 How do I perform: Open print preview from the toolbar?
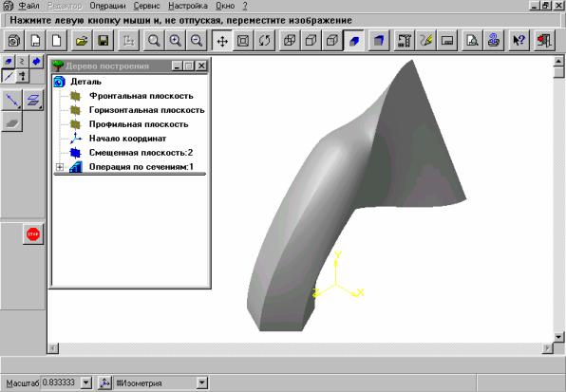pyautogui.click(x=472, y=41)
